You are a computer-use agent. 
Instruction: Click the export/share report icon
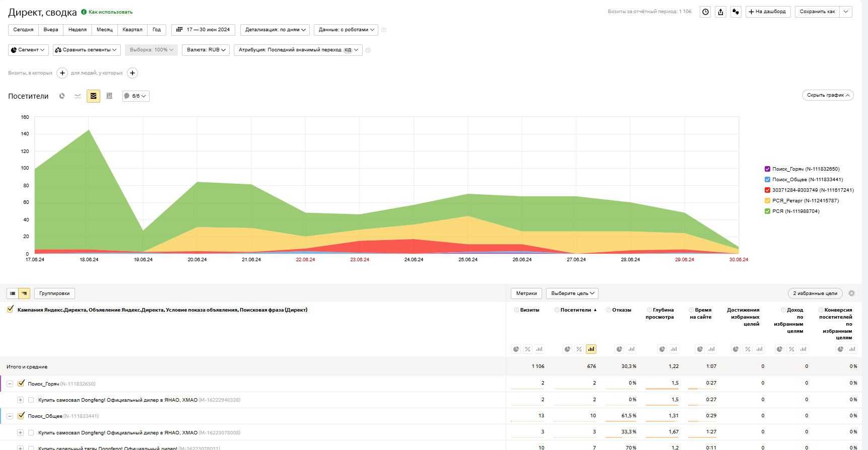[721, 12]
